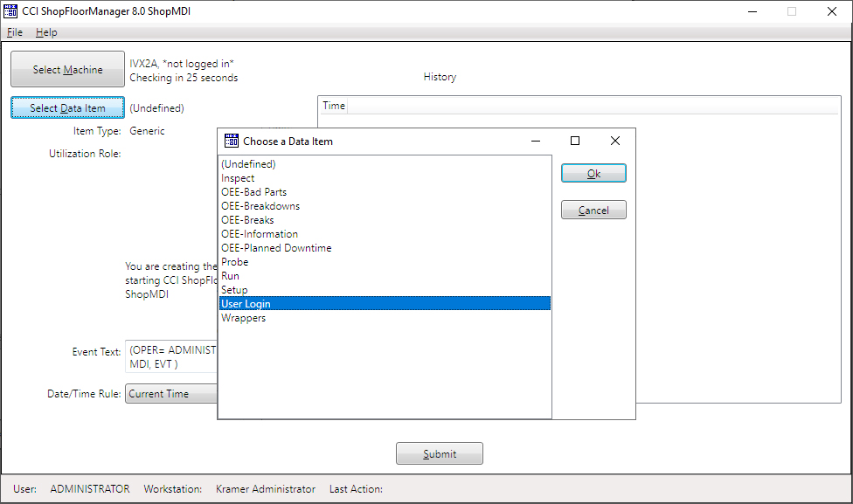
Task: Minimize the Choose a Data Item dialog
Action: [535, 141]
